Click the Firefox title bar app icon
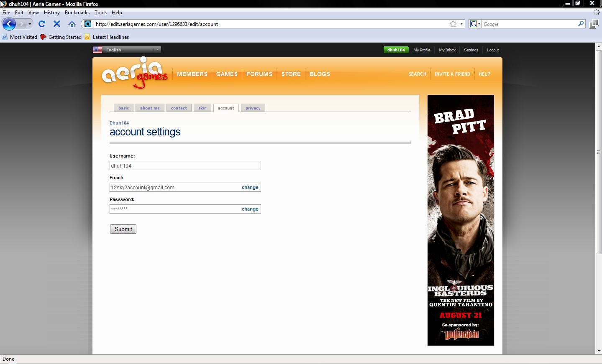The height and width of the screenshot is (364, 602). [x=3, y=4]
